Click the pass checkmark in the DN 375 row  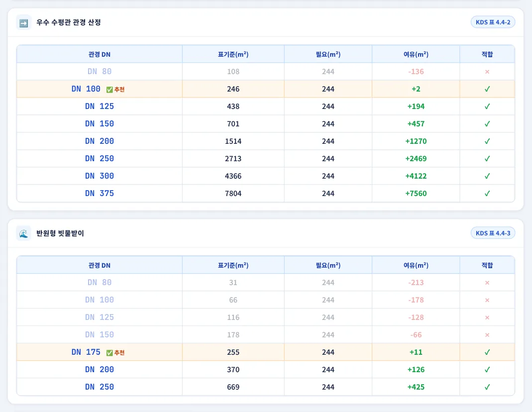pos(487,193)
